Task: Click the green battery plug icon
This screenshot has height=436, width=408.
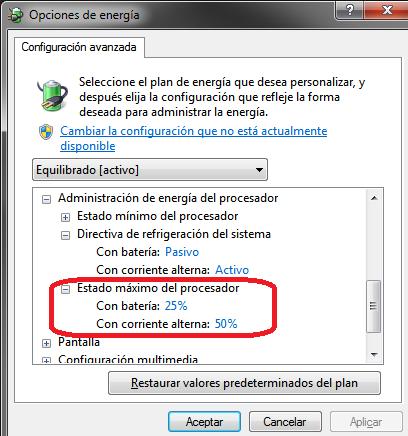Action: tap(52, 95)
